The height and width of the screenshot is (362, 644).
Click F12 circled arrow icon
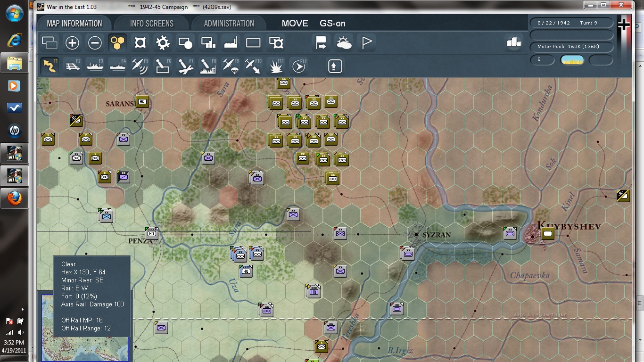[x=298, y=66]
